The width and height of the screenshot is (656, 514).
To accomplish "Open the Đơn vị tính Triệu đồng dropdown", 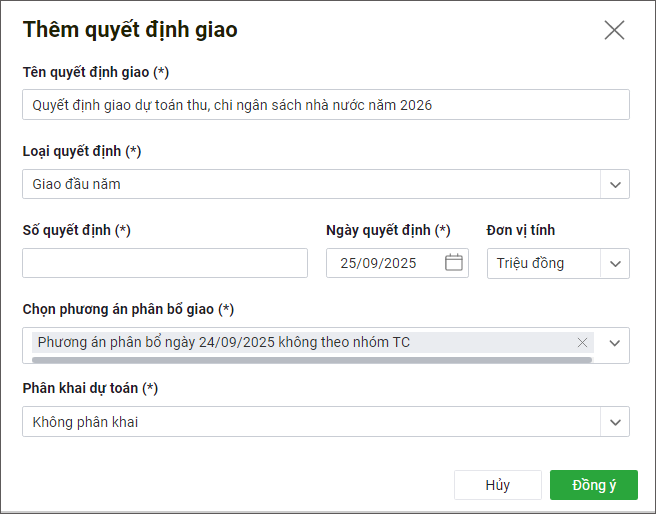I will (x=545, y=263).
